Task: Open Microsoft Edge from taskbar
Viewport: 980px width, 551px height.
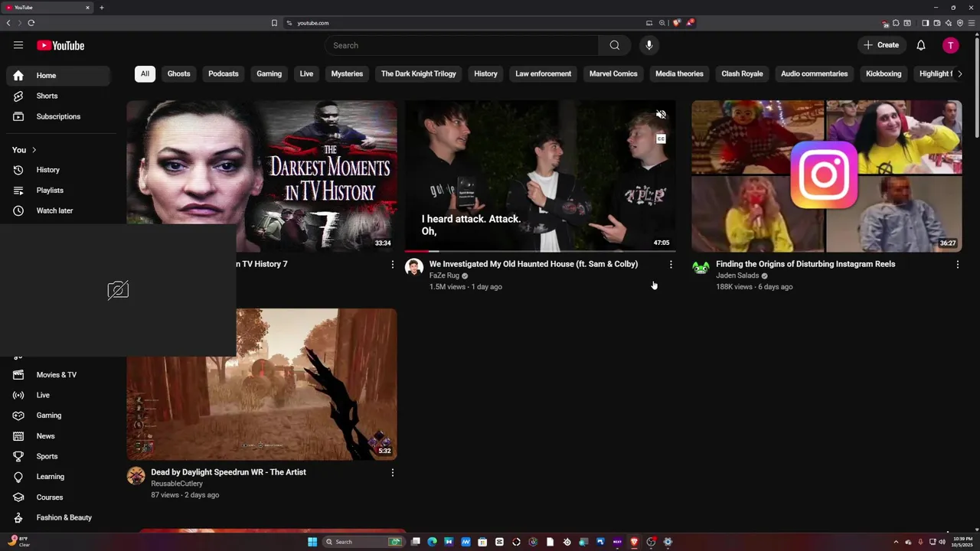Action: click(432, 542)
